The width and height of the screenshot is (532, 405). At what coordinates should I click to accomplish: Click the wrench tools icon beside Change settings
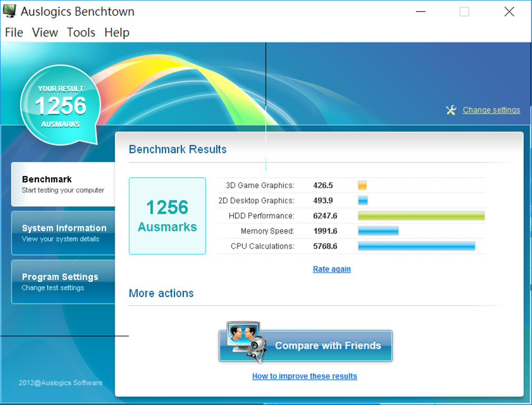[451, 110]
